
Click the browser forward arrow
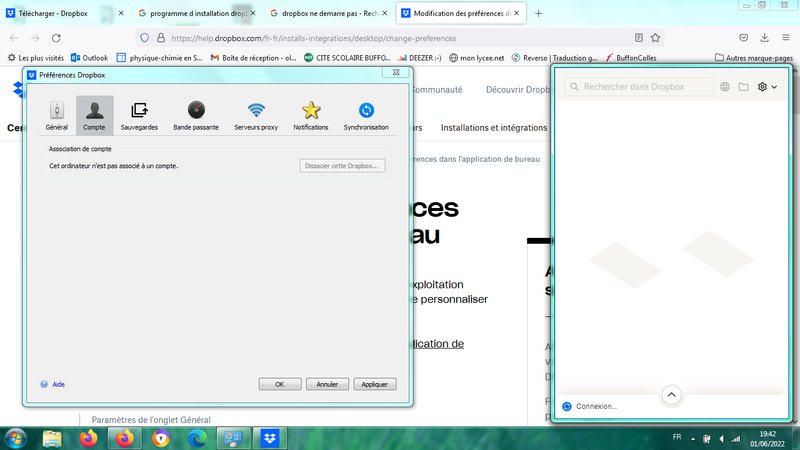[35, 38]
